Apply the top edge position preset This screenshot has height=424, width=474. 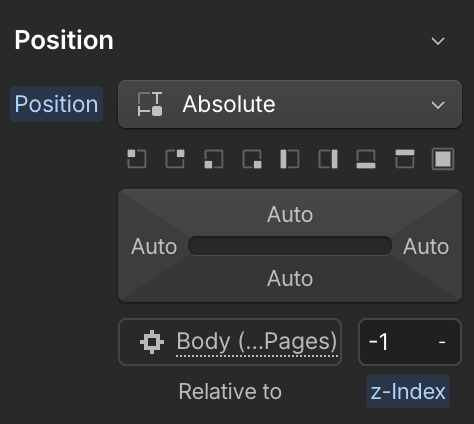(x=405, y=159)
